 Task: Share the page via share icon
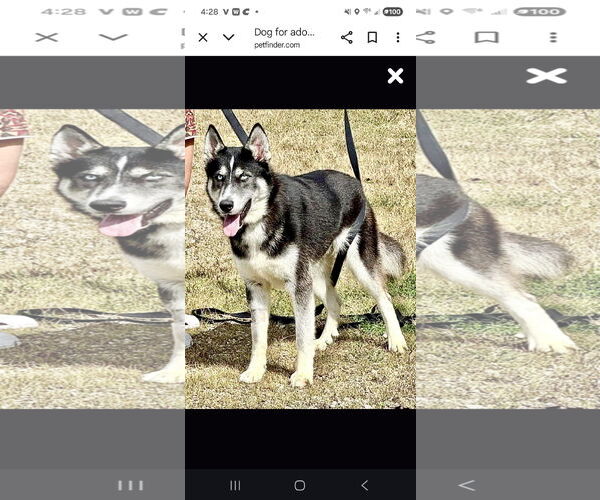(x=347, y=37)
